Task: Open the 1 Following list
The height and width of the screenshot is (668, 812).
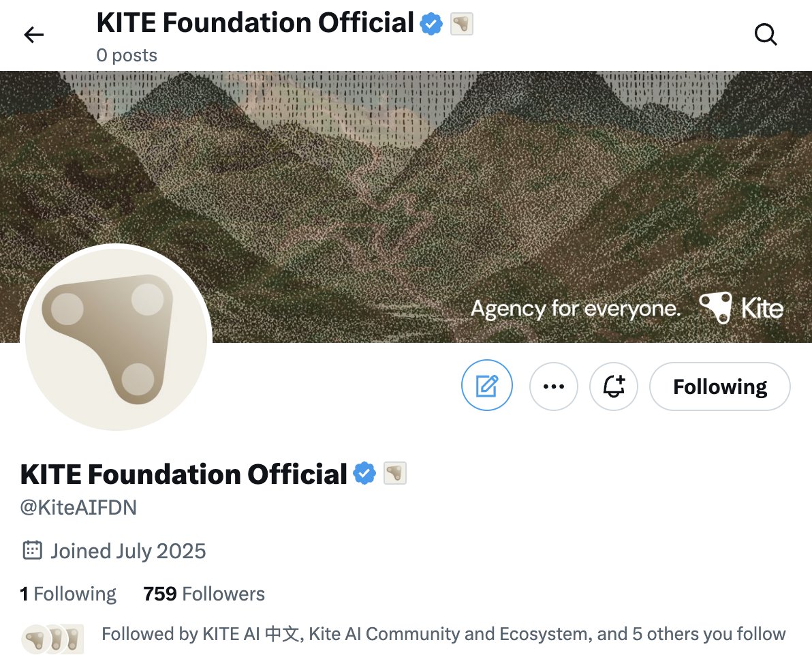Action: coord(68,594)
